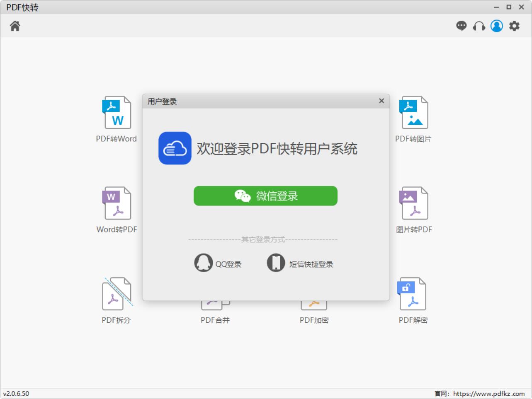Click the PDF解密 label text

pos(413,320)
